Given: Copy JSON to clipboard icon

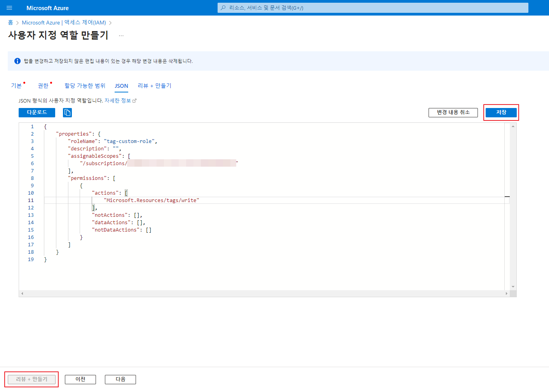Looking at the screenshot, I should (x=67, y=113).
